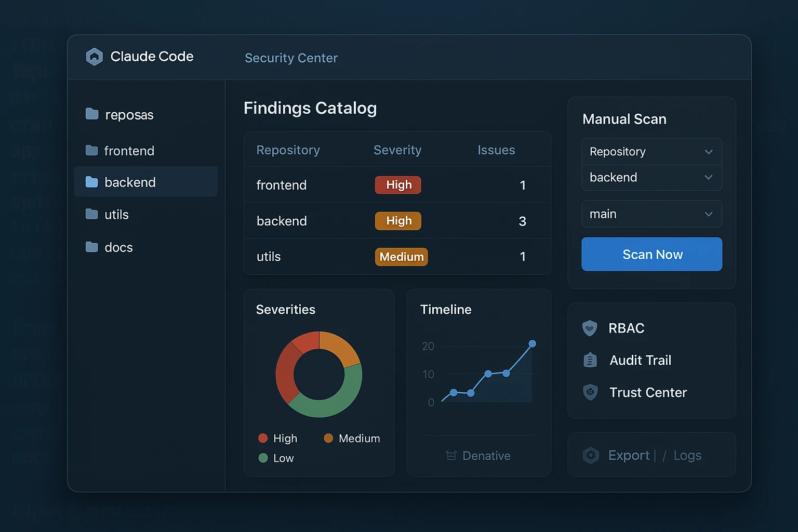Screen dimensions: 798x532
Task: Click the Export hexagon icon
Action: point(591,456)
